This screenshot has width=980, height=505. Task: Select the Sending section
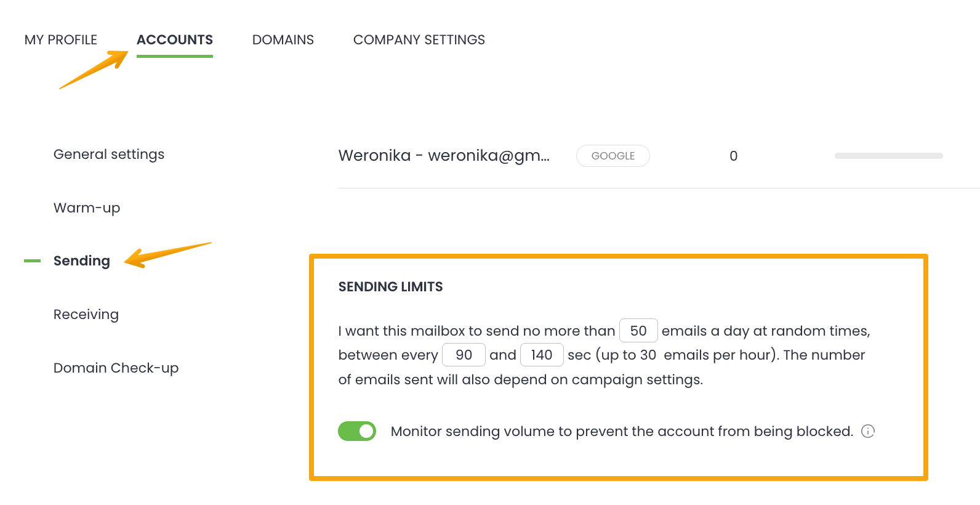point(81,261)
